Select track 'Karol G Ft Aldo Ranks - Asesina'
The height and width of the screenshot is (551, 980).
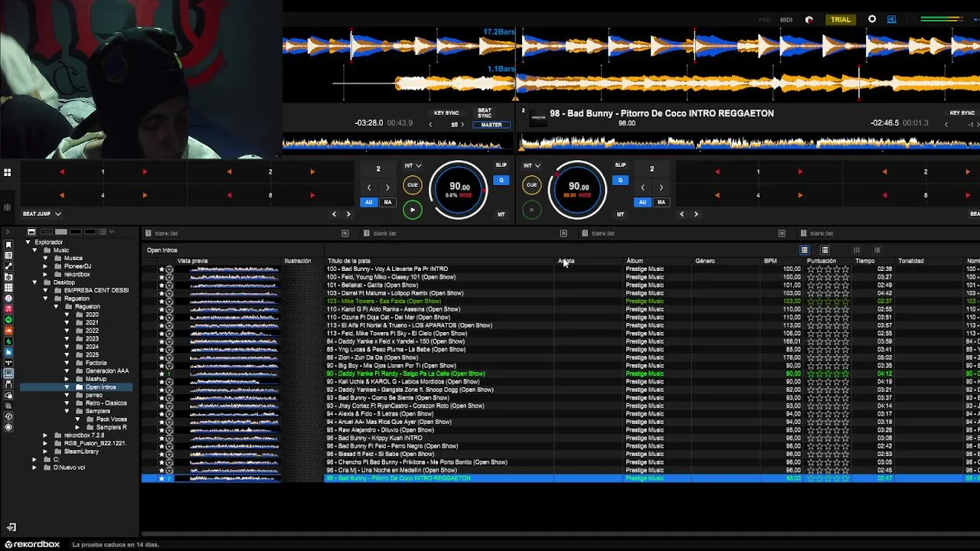(x=394, y=309)
